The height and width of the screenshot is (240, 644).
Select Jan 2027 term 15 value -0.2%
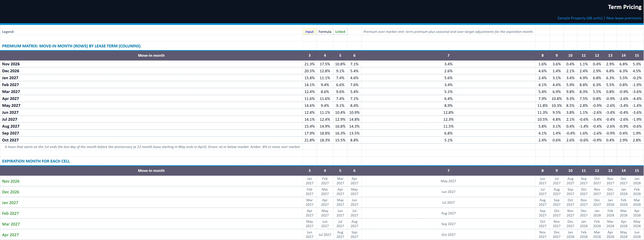pyautogui.click(x=637, y=78)
